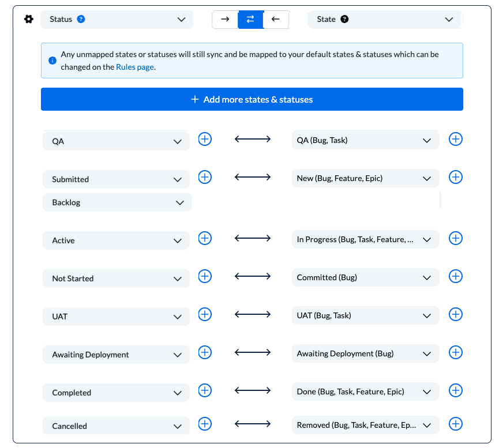Viewport: 499px width, 448px height.
Task: Open the Removed state dropdown
Action: point(365,425)
